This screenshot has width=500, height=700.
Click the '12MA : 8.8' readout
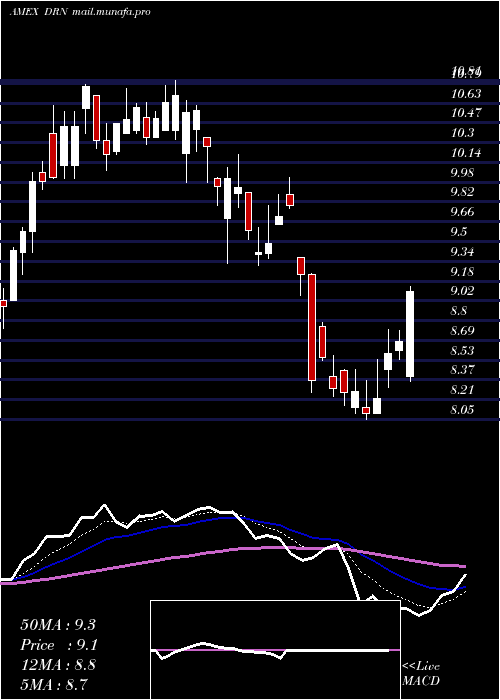coord(58,665)
